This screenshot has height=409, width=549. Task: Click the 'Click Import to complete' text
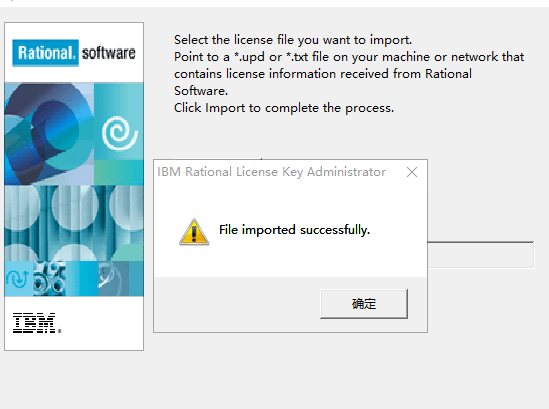(284, 108)
